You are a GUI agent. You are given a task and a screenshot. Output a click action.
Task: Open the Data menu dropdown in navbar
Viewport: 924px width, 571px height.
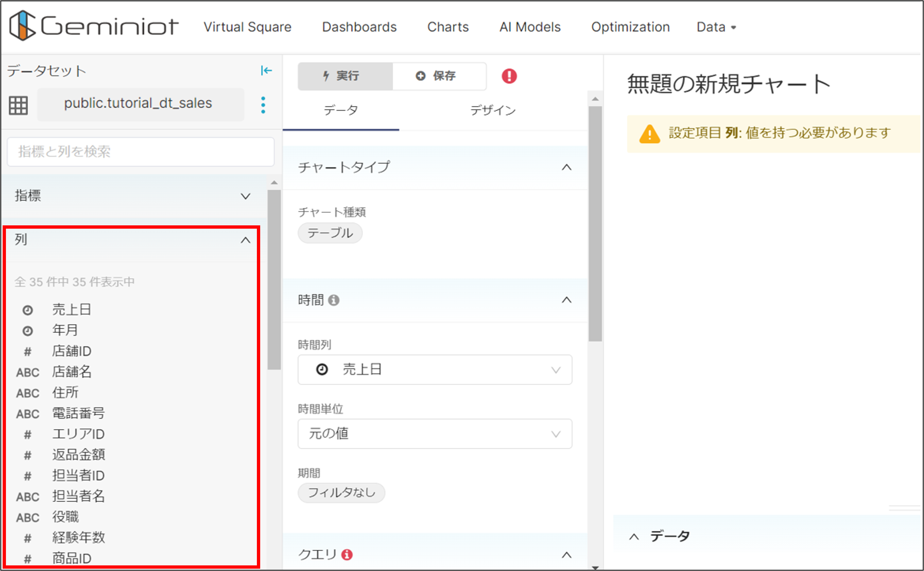click(x=716, y=27)
